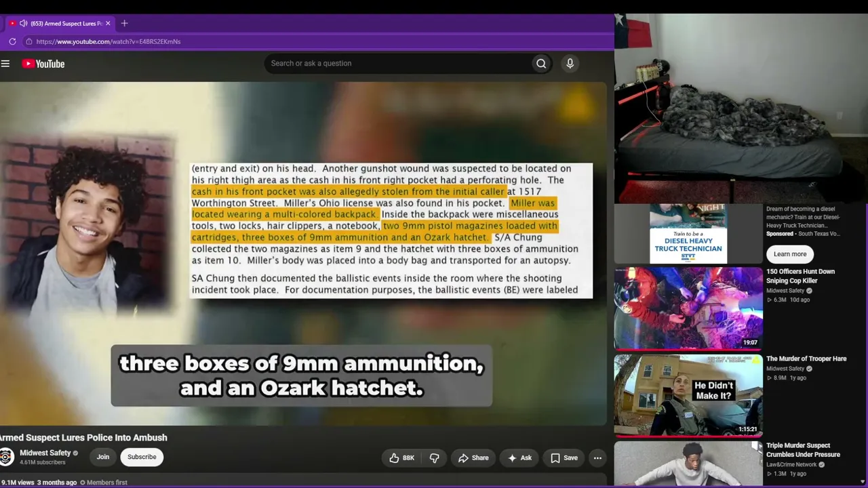868x488 pixels.
Task: Click the '9.1M views' text in description
Action: point(18,483)
